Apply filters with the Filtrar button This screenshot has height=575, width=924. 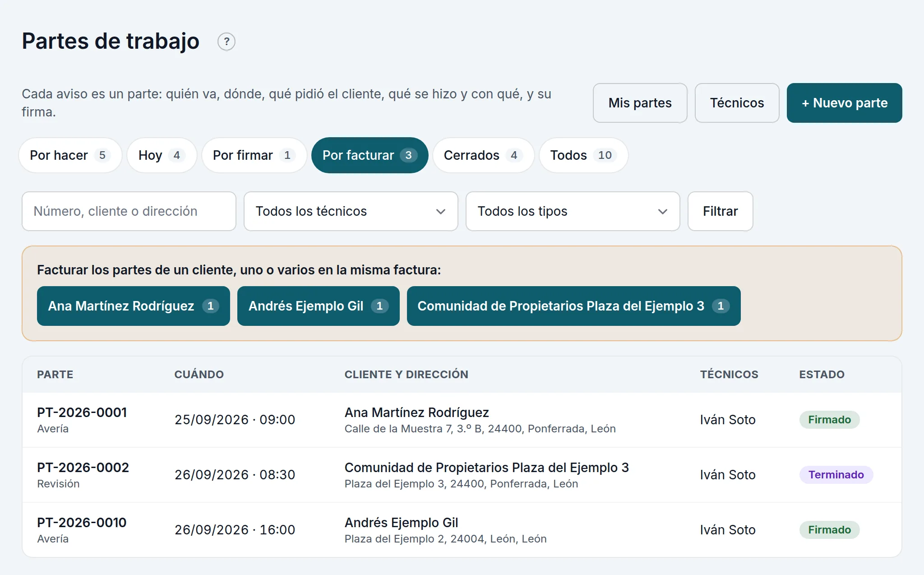tap(720, 211)
